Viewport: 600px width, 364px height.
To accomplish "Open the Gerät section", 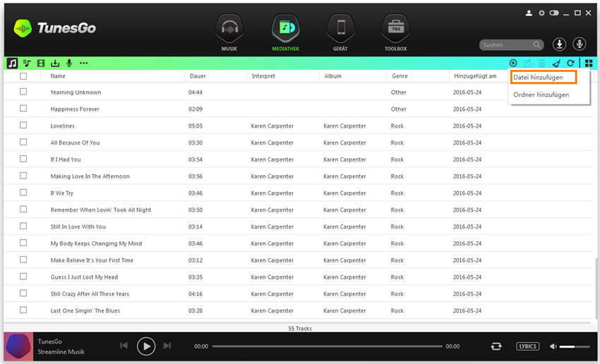I will pos(340,33).
